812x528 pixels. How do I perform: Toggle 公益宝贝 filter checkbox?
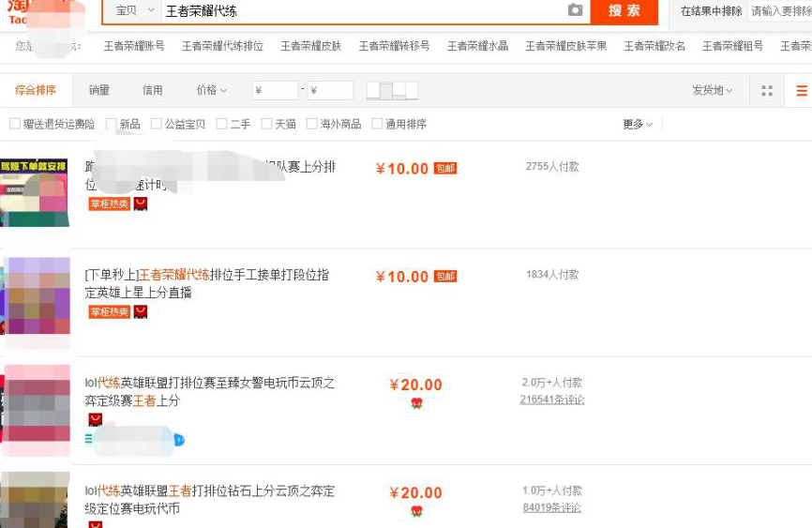[157, 123]
